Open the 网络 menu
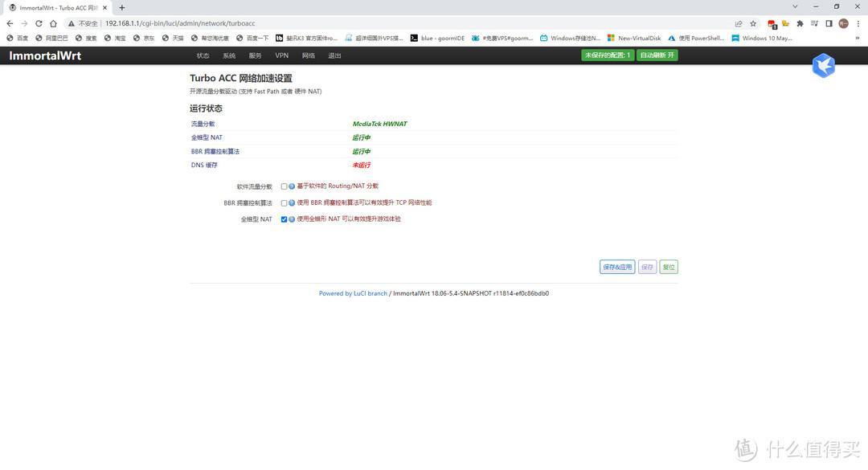The image size is (868, 470). click(x=309, y=56)
